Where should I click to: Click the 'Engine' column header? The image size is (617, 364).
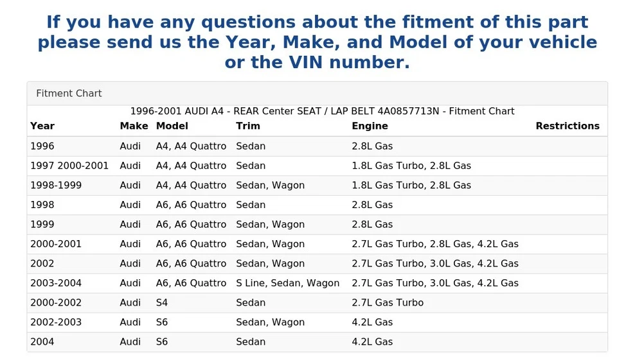coord(370,126)
